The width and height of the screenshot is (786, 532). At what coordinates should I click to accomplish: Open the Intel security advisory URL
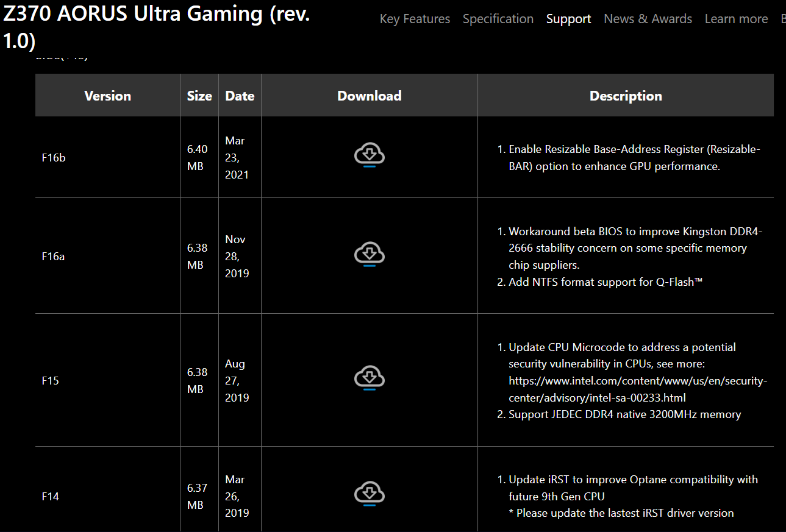(638, 389)
